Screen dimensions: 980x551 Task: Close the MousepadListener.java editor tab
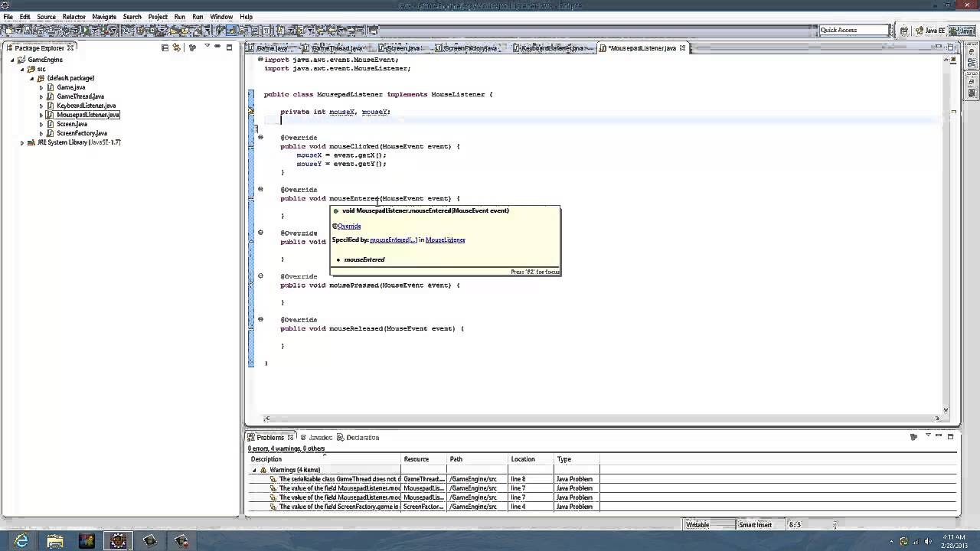pyautogui.click(x=683, y=48)
